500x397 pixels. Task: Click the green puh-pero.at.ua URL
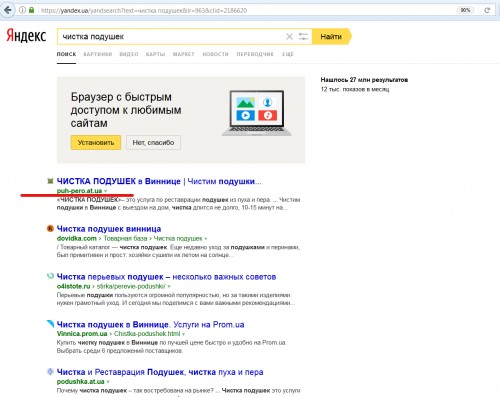79,191
